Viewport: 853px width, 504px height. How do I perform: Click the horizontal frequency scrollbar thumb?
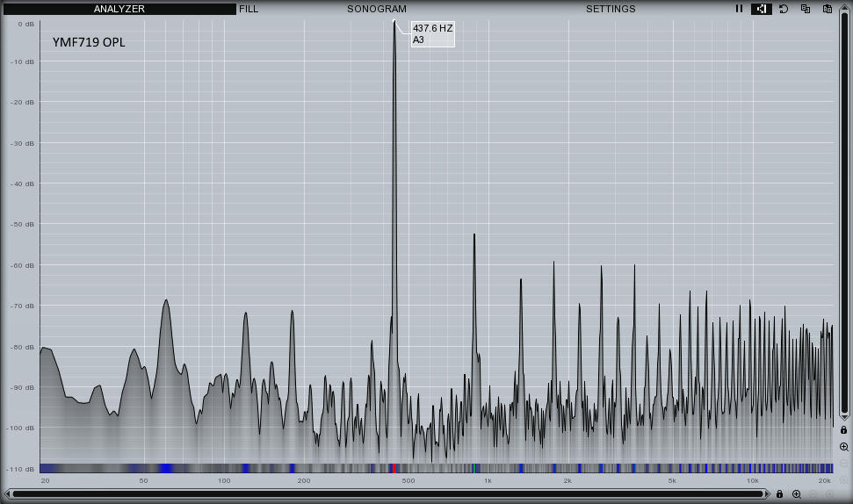[387, 494]
